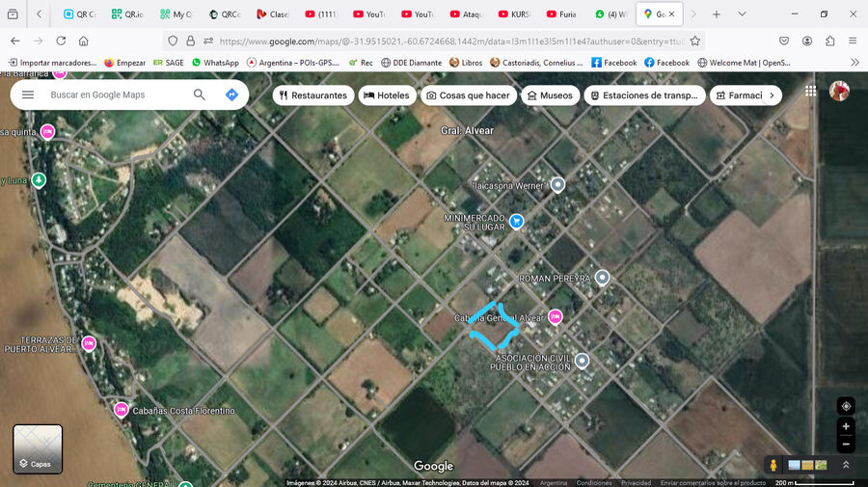Select the Terrazas de Puerto Alvear pin
The image size is (868, 487).
pyautogui.click(x=89, y=343)
